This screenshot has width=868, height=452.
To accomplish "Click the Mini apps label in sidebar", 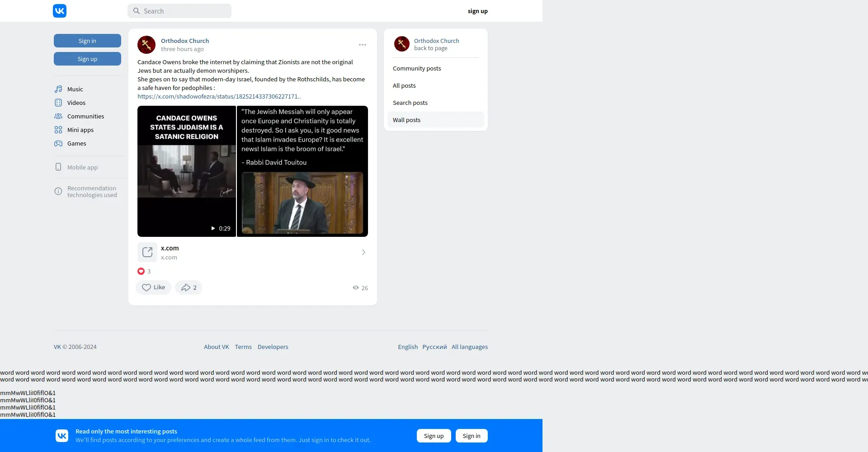I will [80, 130].
